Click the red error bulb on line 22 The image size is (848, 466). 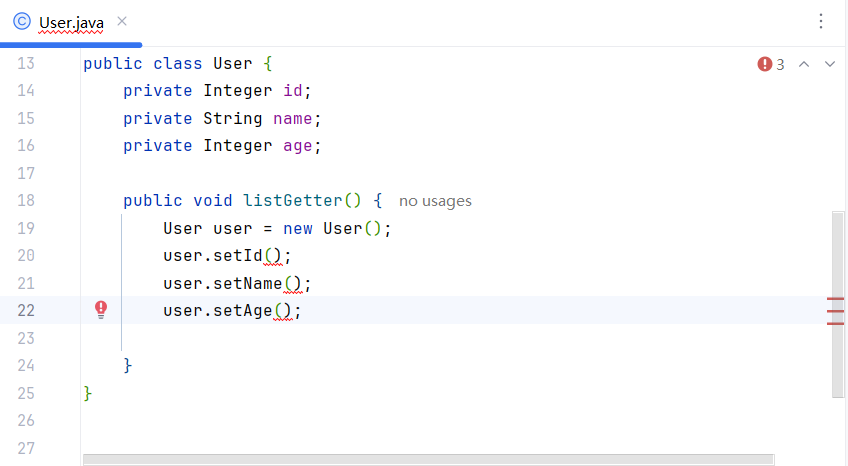[x=101, y=310]
